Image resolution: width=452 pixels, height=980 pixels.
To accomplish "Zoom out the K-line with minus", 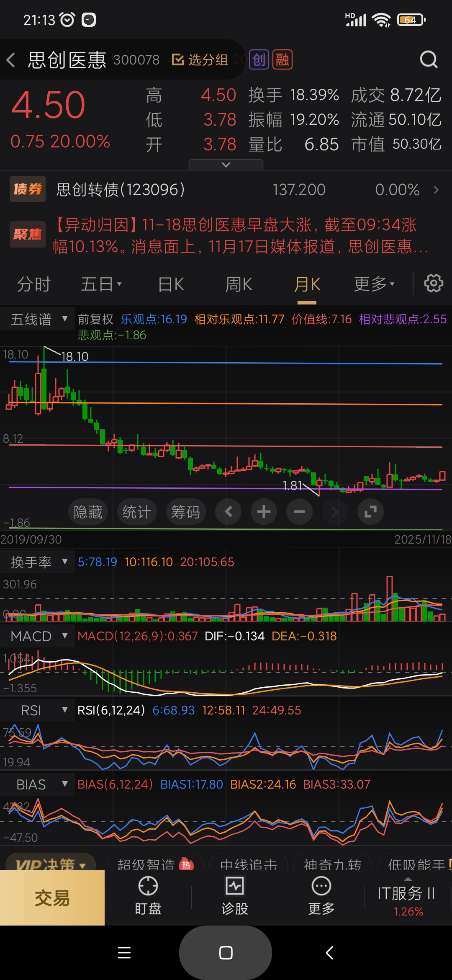I will (x=299, y=512).
